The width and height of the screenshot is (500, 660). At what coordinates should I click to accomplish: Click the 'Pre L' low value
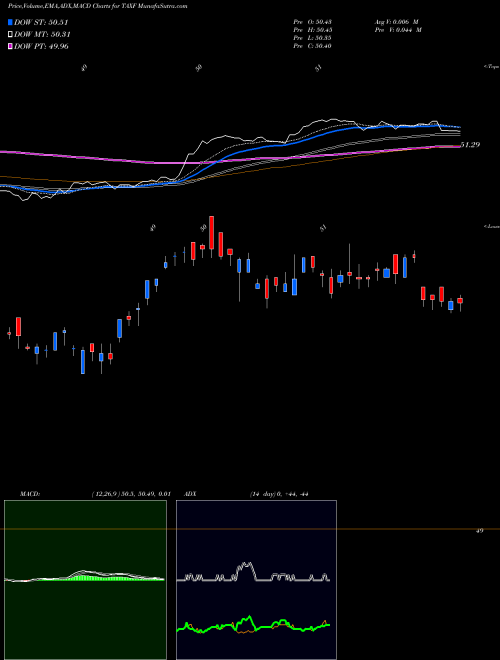(313, 38)
